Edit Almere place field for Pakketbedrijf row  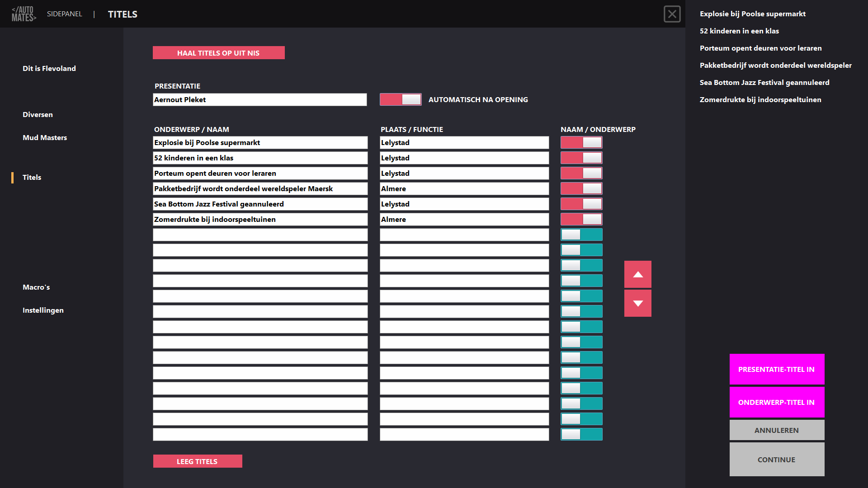click(x=464, y=188)
